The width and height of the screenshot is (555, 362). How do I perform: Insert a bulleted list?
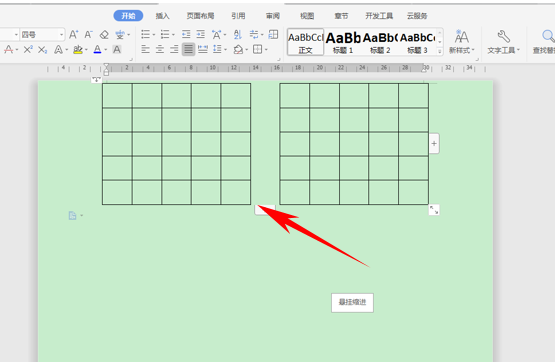pos(145,34)
